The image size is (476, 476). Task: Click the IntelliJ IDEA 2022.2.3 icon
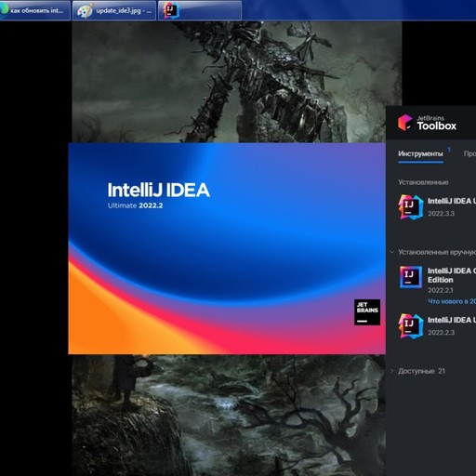tap(411, 326)
